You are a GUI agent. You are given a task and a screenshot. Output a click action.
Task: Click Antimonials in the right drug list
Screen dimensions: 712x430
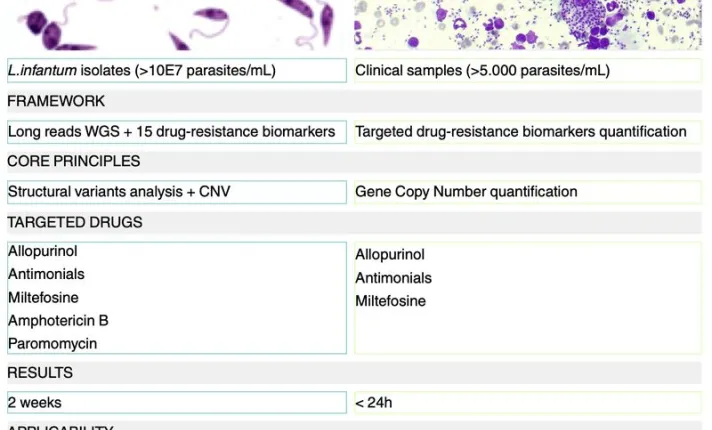(394, 278)
